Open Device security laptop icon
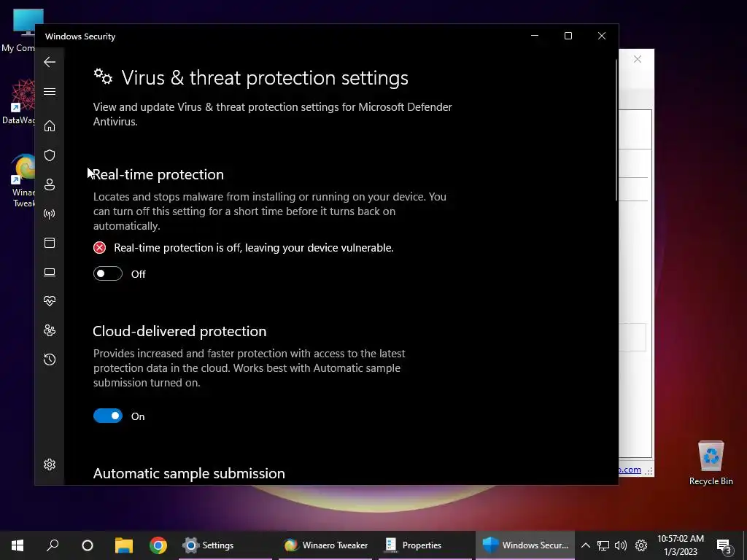 coord(50,273)
